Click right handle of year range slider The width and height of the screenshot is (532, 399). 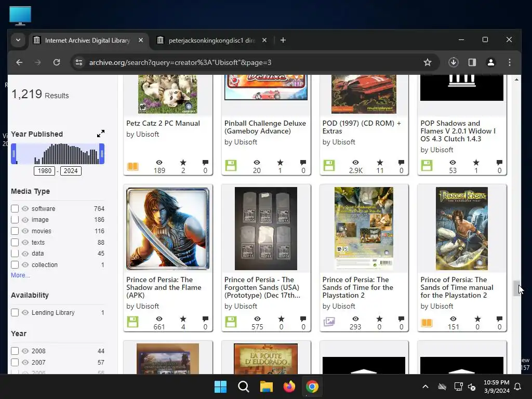point(102,154)
